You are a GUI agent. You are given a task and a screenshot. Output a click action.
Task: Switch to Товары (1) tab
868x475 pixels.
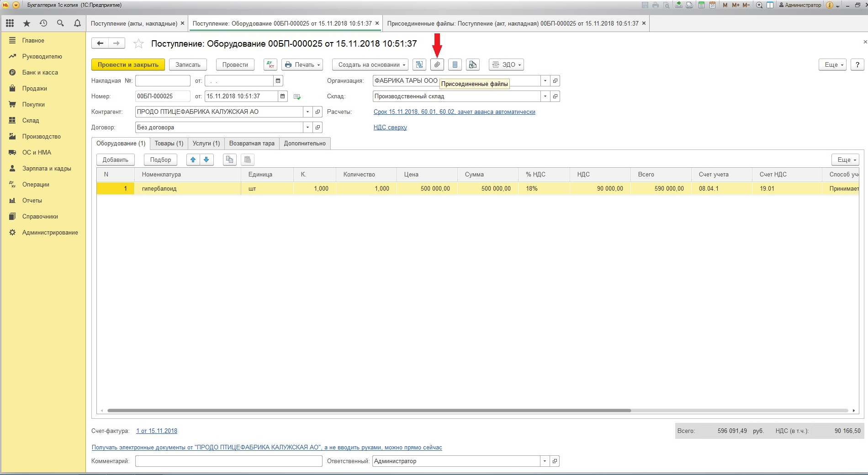[169, 144]
